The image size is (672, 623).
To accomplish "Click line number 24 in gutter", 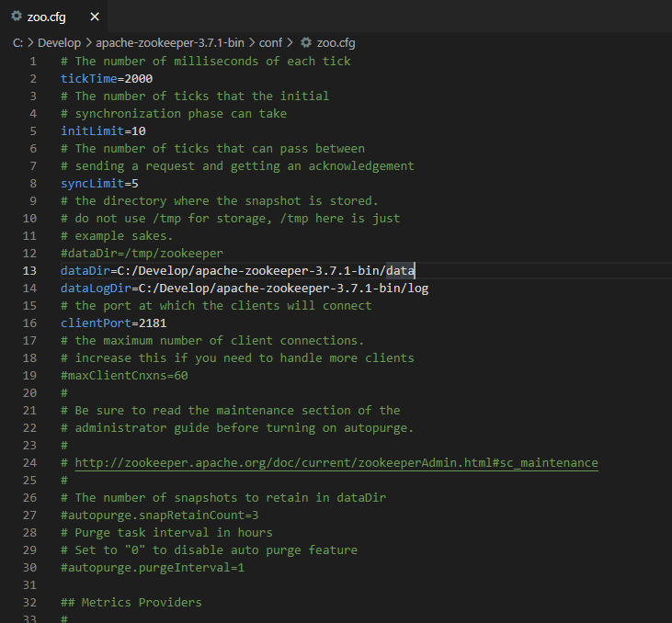I will tap(29, 463).
